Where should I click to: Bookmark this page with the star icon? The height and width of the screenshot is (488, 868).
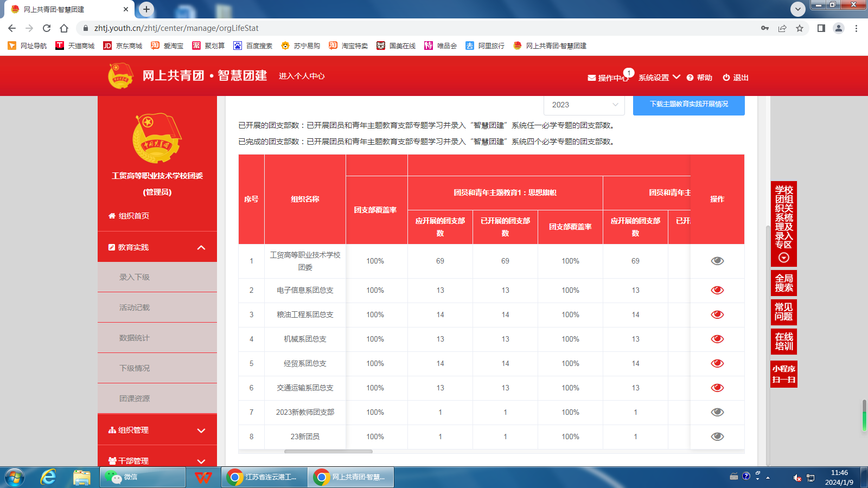(800, 28)
